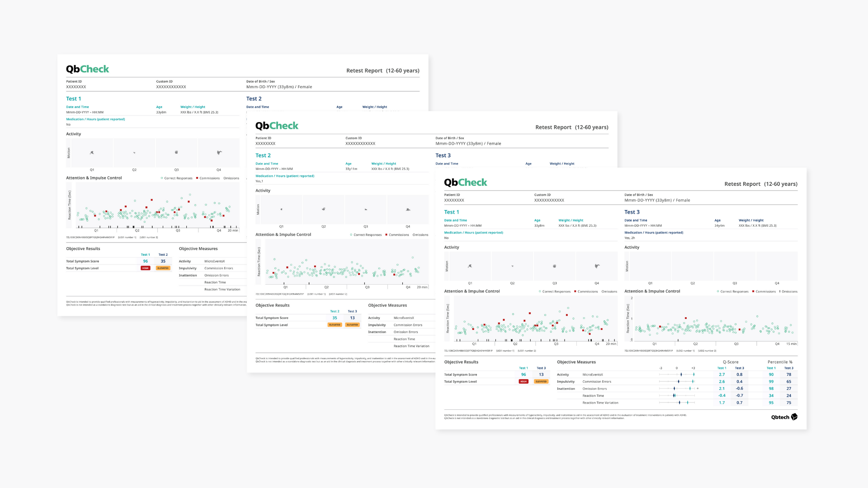Toggle the ELEVATED badge for Test 2
Image resolution: width=868 pixels, height=488 pixels.
click(335, 324)
